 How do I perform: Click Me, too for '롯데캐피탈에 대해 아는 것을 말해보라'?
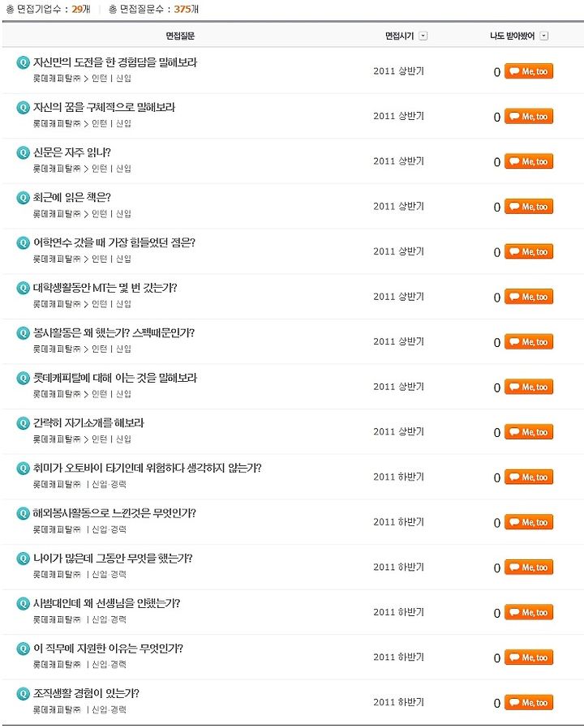click(529, 387)
